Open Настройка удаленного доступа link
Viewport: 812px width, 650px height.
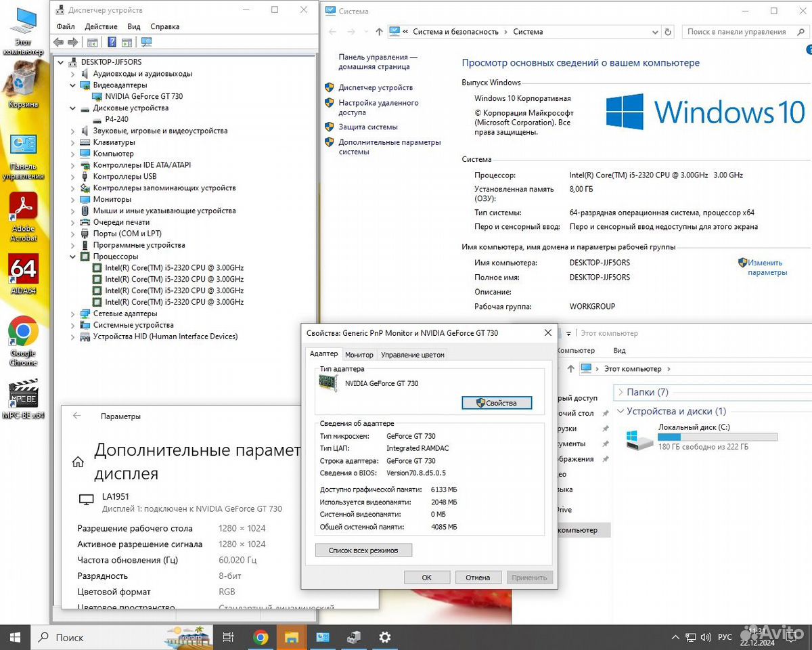click(378, 108)
